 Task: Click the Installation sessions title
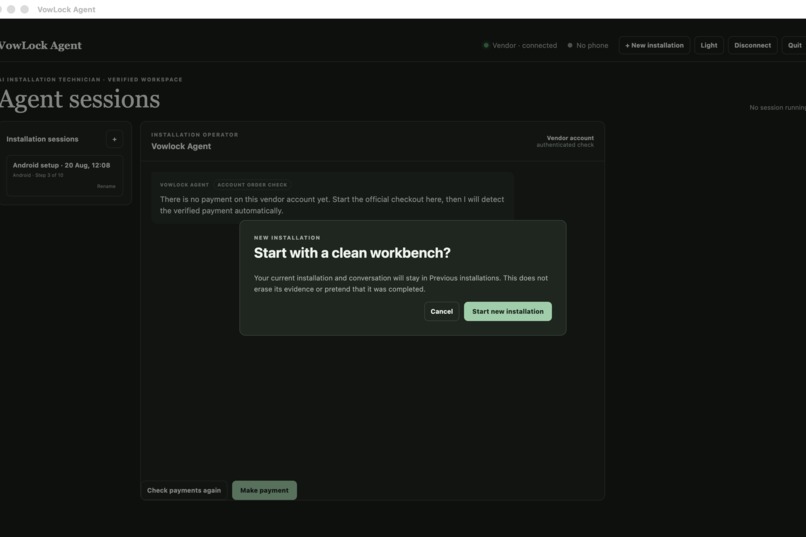(42, 139)
